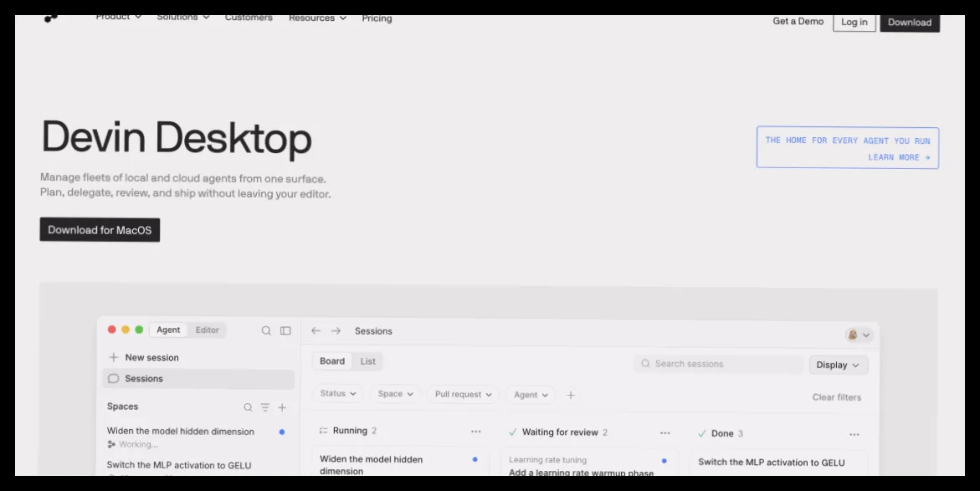The width and height of the screenshot is (980, 491).
Task: Open the Running column's three-dot menu
Action: tap(476, 431)
